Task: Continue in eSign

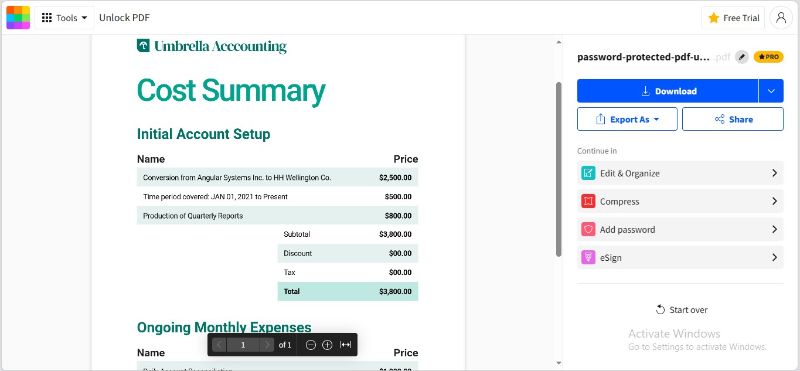Action: tap(680, 257)
